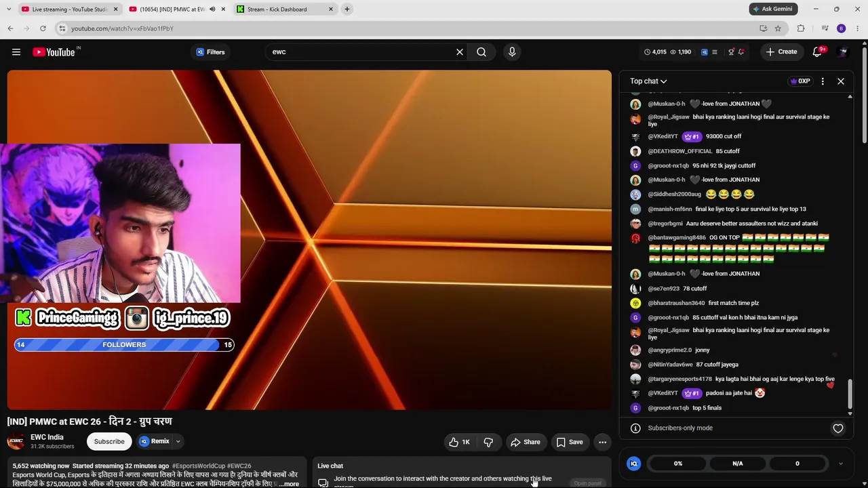This screenshot has height=488, width=868.
Task: View site information in address bar
Action: click(x=62, y=28)
